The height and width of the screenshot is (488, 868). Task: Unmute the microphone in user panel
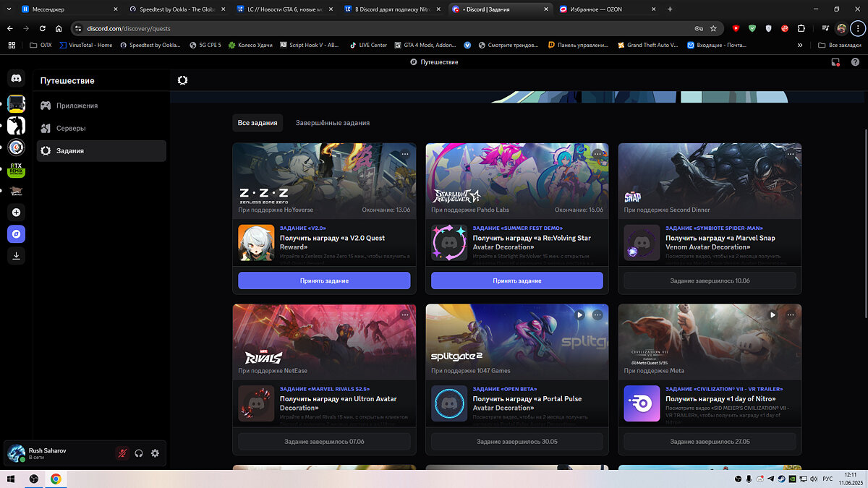pyautogui.click(x=122, y=453)
